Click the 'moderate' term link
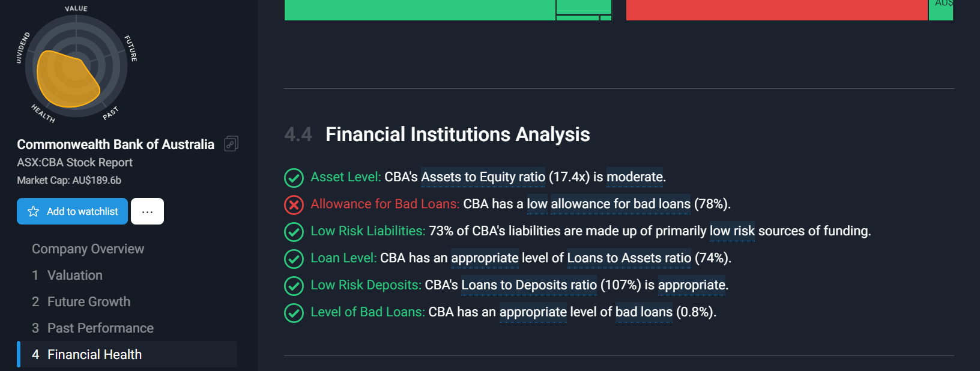Image resolution: width=980 pixels, height=371 pixels. click(635, 177)
